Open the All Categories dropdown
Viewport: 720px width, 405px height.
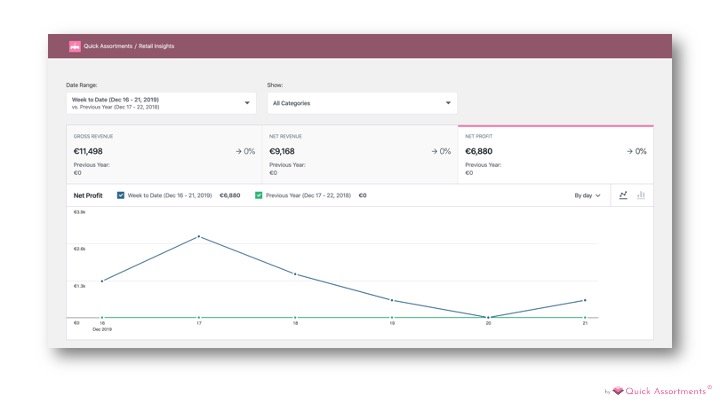362,103
